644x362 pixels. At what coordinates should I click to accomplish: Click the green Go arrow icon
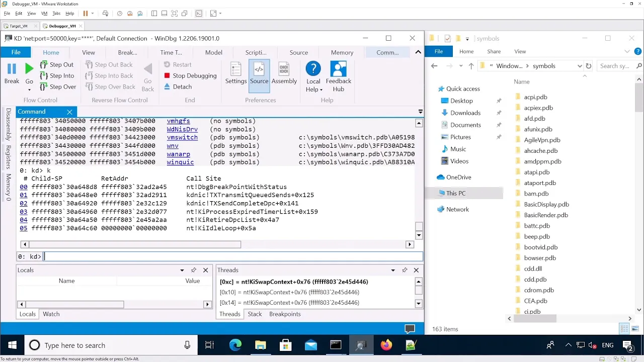(x=29, y=68)
